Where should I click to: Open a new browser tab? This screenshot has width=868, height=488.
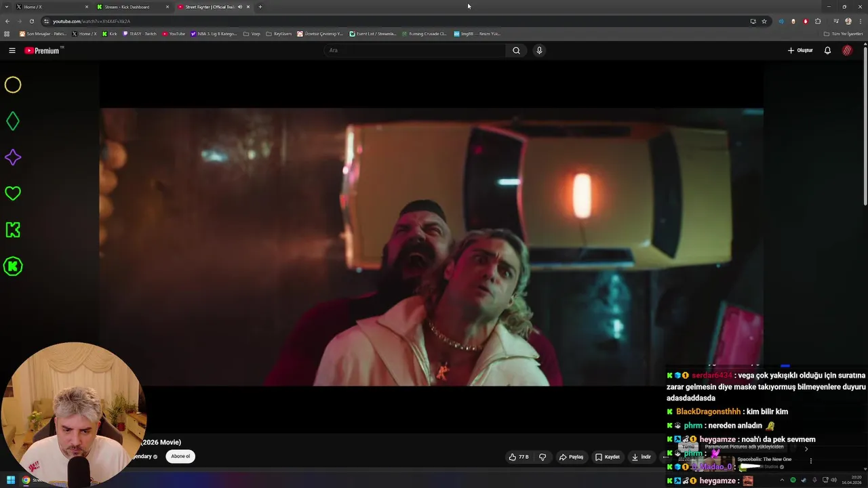(x=260, y=7)
